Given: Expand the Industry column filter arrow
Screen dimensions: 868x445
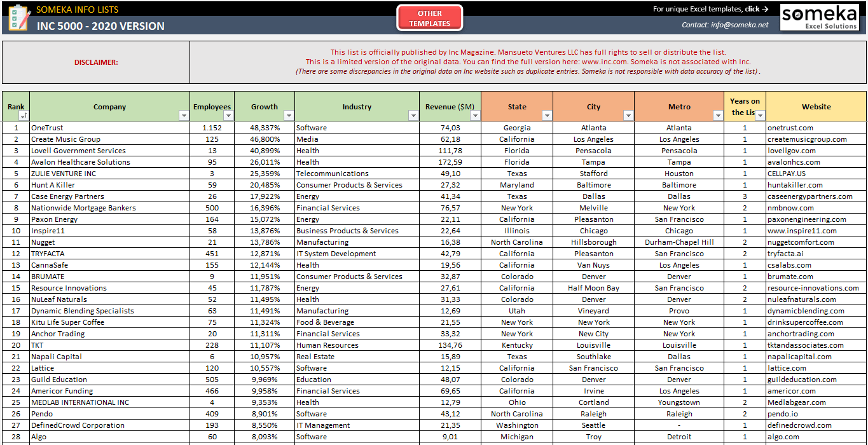Looking at the screenshot, I should click(x=413, y=116).
